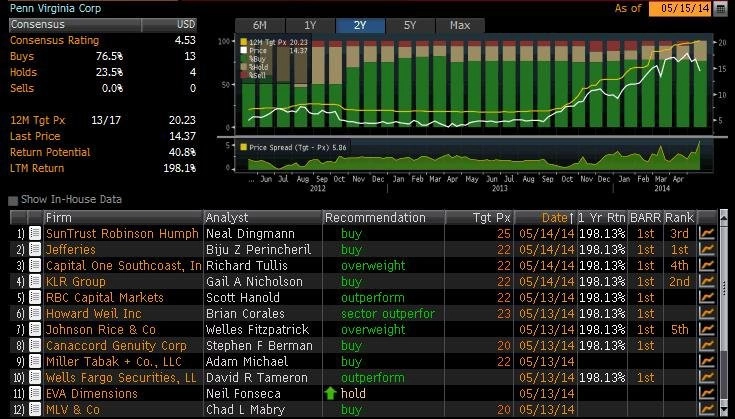Toggle Price Spread series legend marker

pos(243,147)
